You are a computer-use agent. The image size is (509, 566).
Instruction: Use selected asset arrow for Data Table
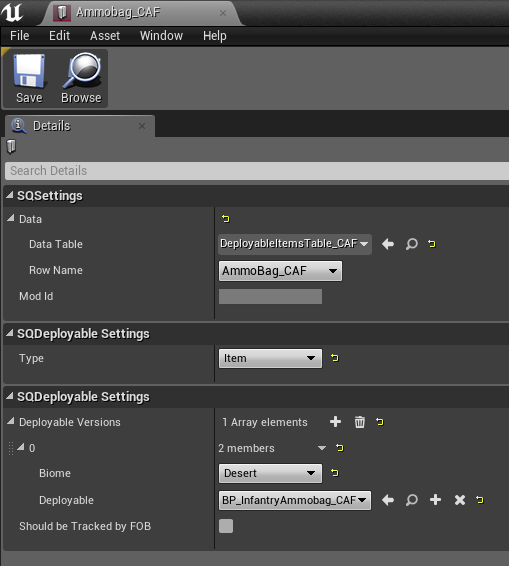click(388, 244)
